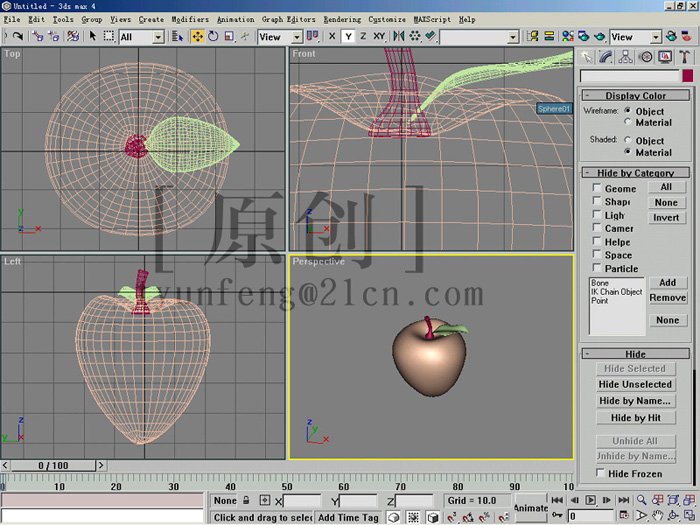Screen dimensions: 700x525
Task: Open the Modify command panel tab
Action: pos(606,57)
